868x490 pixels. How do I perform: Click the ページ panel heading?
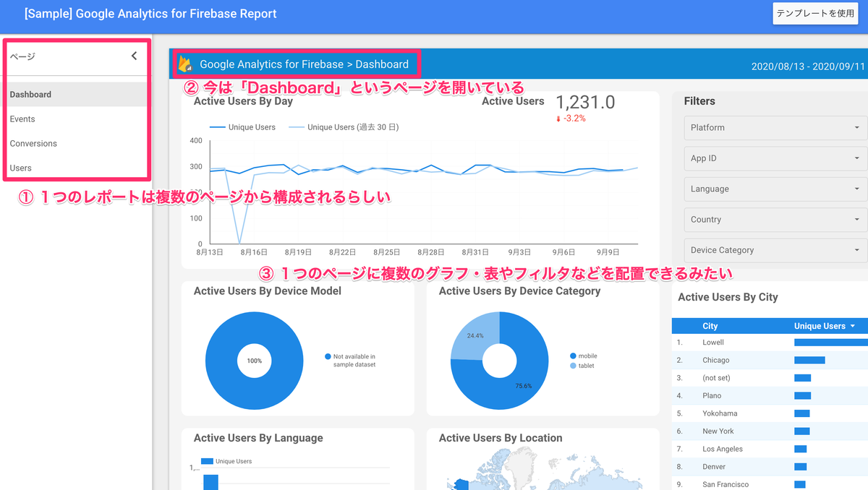22,56
